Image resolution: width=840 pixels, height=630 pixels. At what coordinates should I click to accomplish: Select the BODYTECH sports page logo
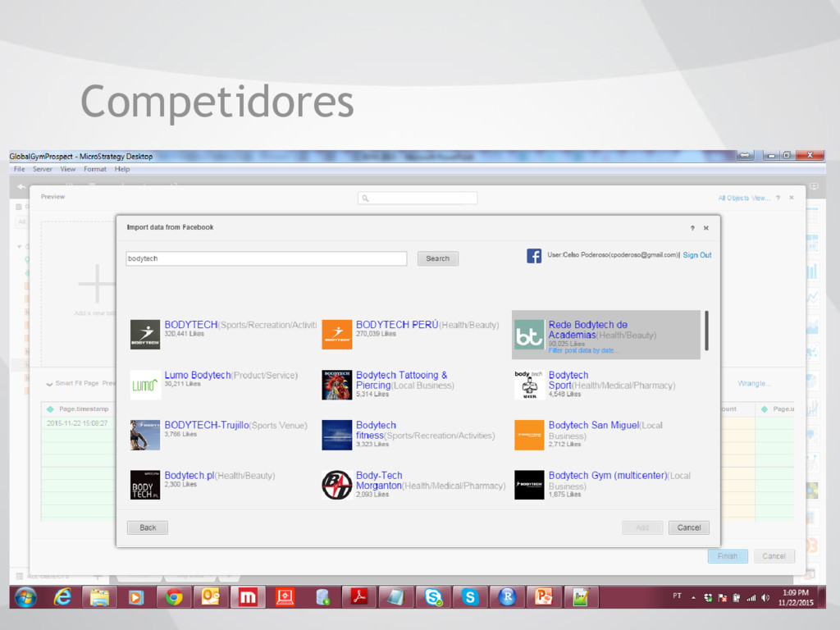[145, 335]
